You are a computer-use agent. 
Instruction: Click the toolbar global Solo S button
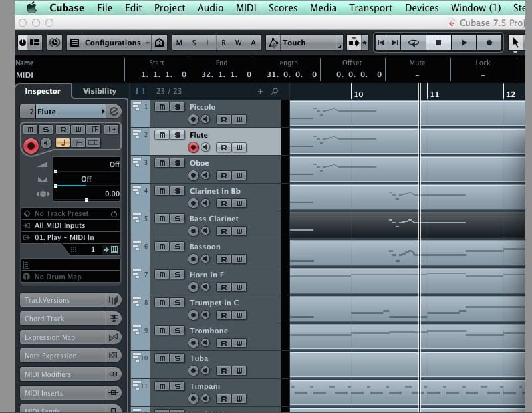(x=194, y=43)
